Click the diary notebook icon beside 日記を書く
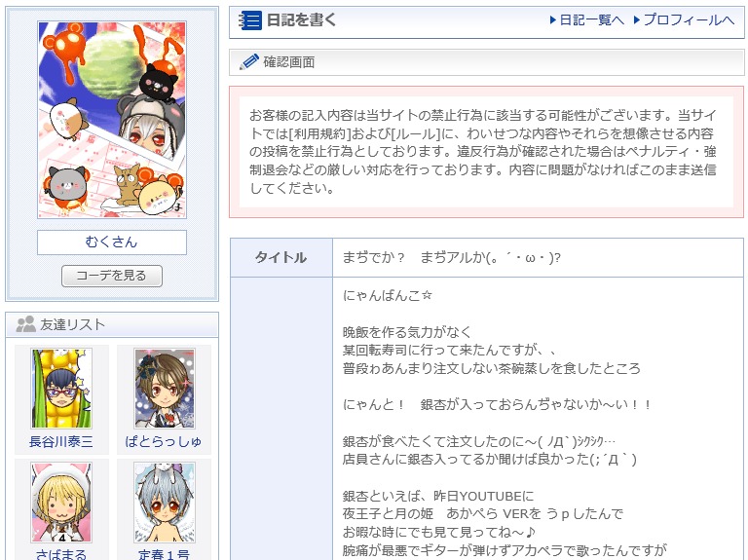 250,20
